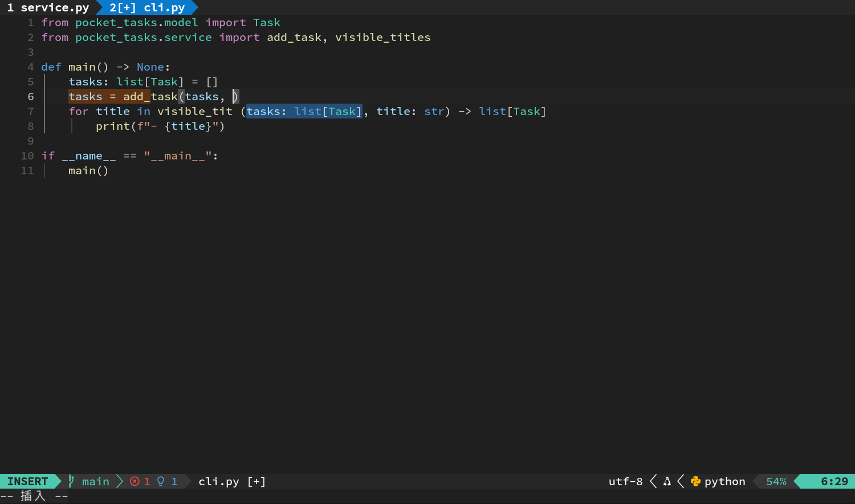This screenshot has width=855, height=504.
Task: Click the 'python' filetype label
Action: pos(725,481)
